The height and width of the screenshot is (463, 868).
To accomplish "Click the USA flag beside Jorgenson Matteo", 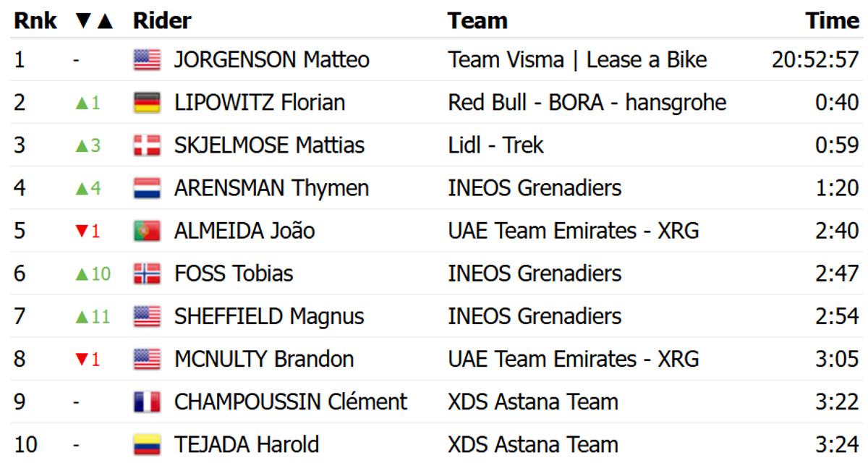I will [147, 59].
